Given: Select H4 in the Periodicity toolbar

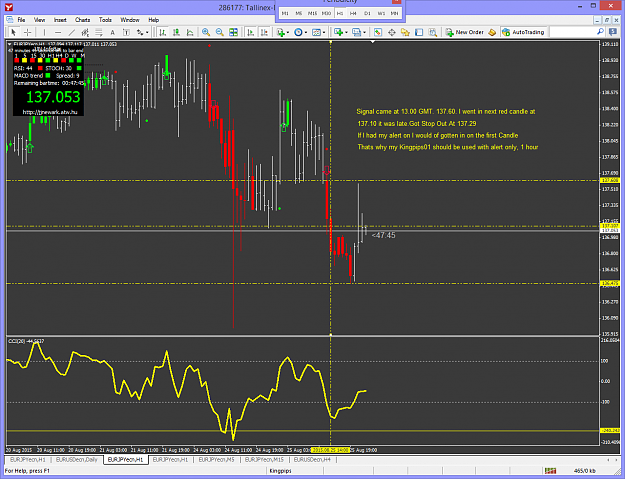Looking at the screenshot, I should (x=353, y=14).
